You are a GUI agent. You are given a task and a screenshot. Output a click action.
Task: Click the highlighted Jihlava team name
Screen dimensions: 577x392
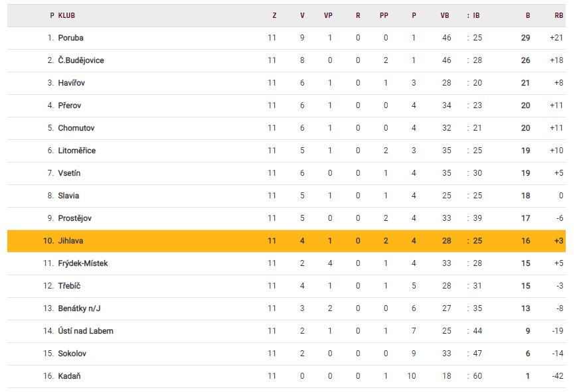(x=71, y=241)
